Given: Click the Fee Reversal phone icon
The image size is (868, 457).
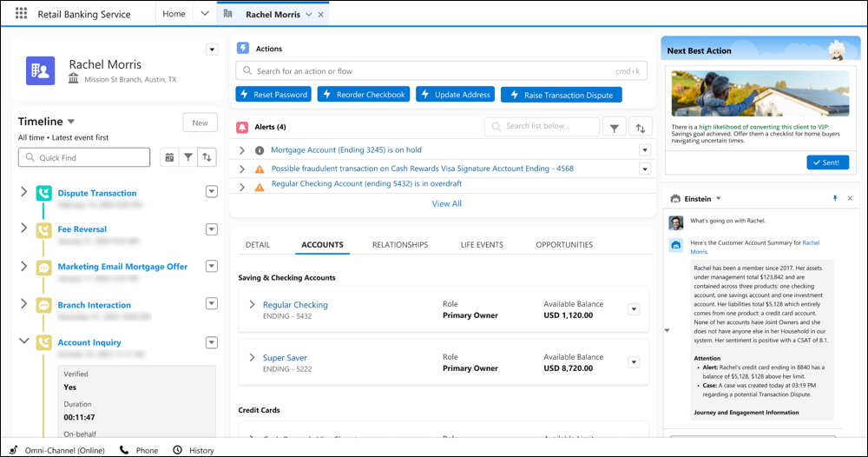Looking at the screenshot, I should 43,230.
